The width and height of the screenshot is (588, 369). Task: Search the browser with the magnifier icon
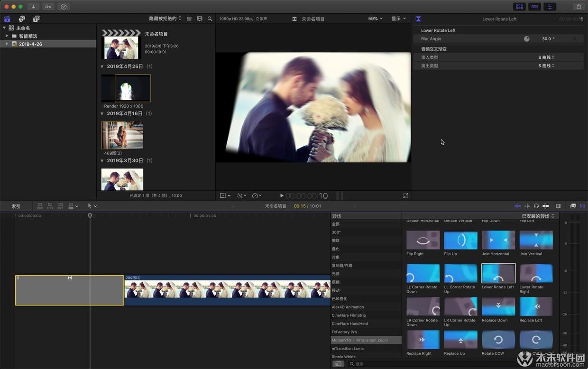click(210, 18)
